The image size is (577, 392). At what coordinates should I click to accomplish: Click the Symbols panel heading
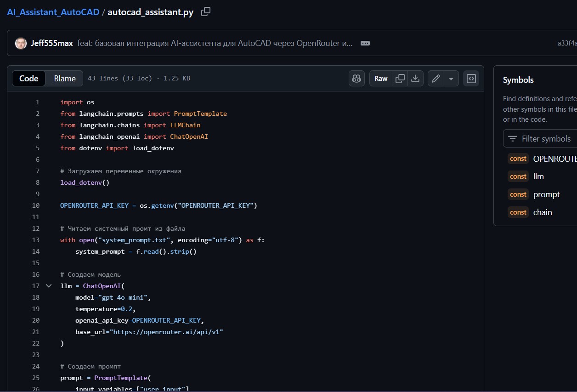(x=518, y=80)
